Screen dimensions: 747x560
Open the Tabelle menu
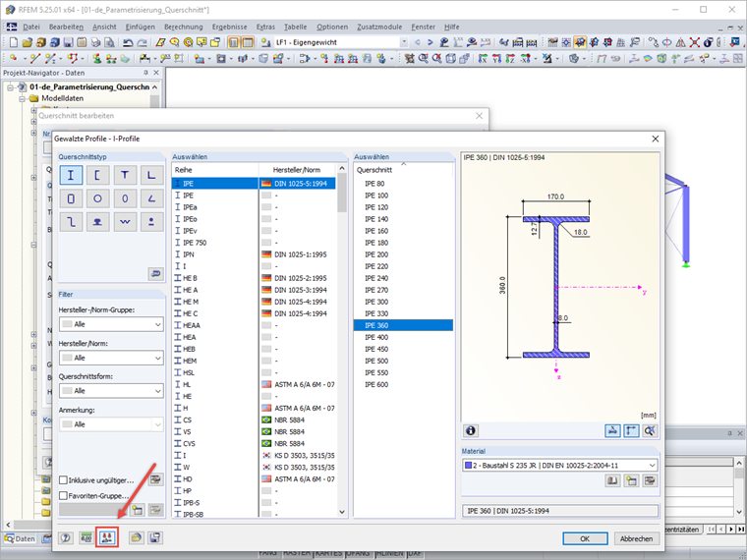click(x=296, y=28)
